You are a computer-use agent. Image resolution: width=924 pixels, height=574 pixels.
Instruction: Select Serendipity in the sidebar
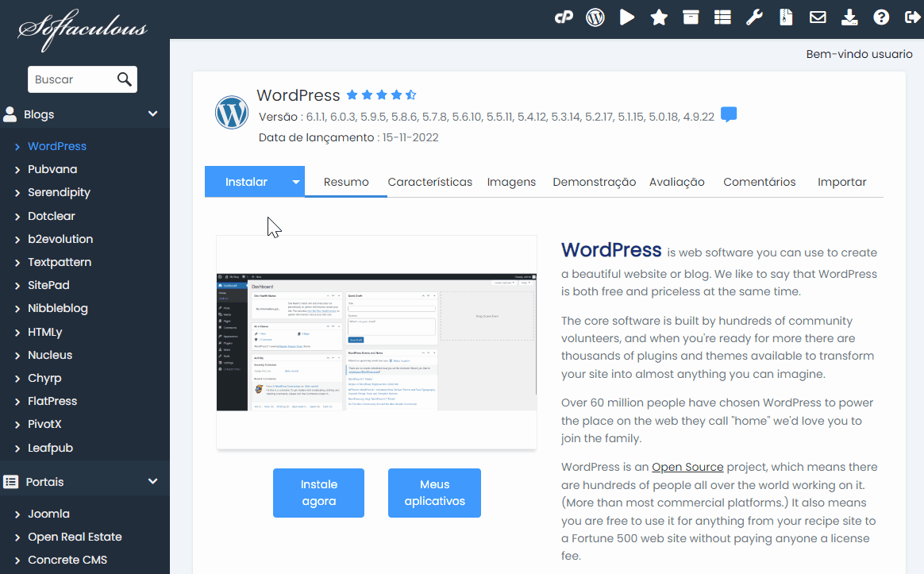click(59, 192)
